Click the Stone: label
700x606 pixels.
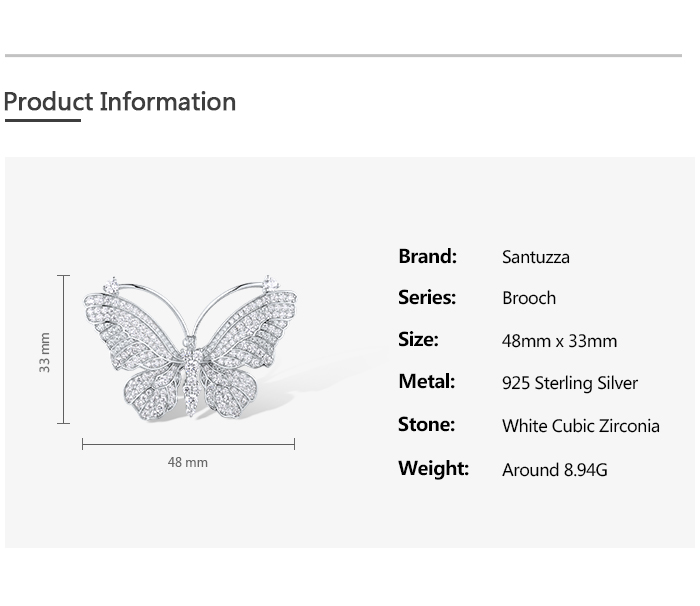click(426, 424)
